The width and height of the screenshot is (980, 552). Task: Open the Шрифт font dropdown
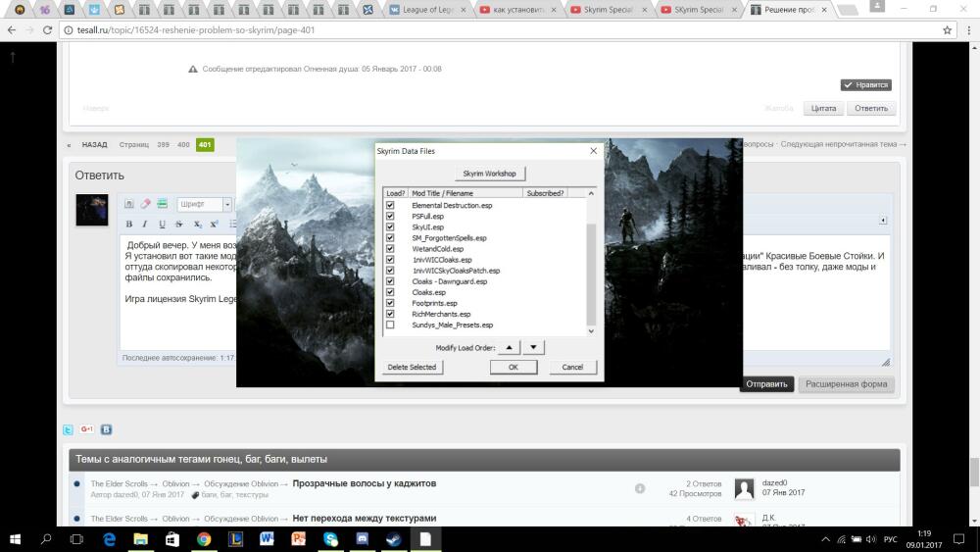pyautogui.click(x=205, y=204)
